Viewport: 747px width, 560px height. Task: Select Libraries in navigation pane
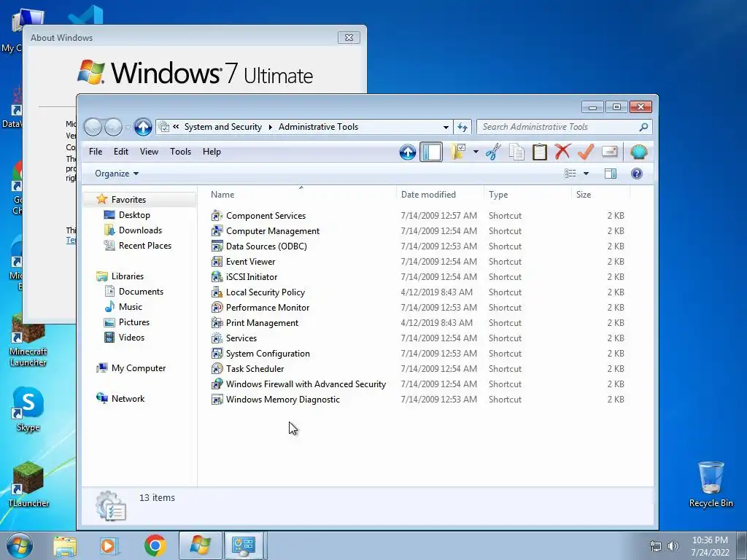[x=127, y=276]
